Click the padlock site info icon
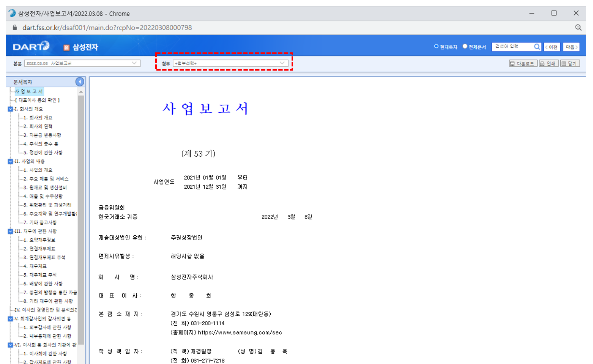The image size is (593, 364). [15, 27]
